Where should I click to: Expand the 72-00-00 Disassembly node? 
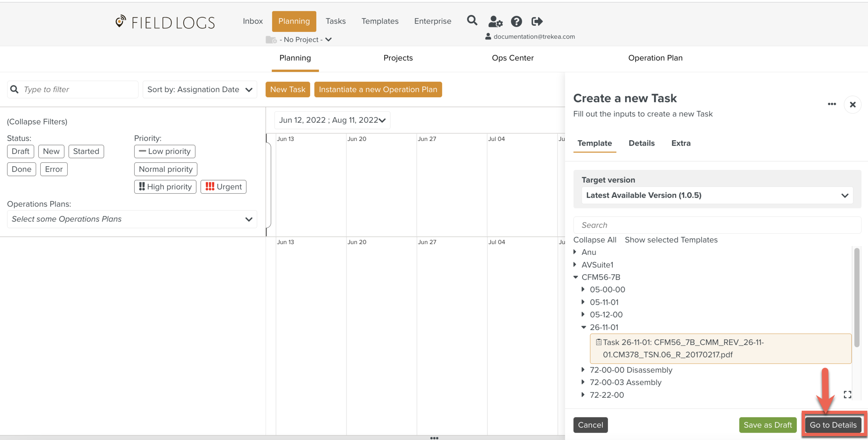(x=583, y=369)
